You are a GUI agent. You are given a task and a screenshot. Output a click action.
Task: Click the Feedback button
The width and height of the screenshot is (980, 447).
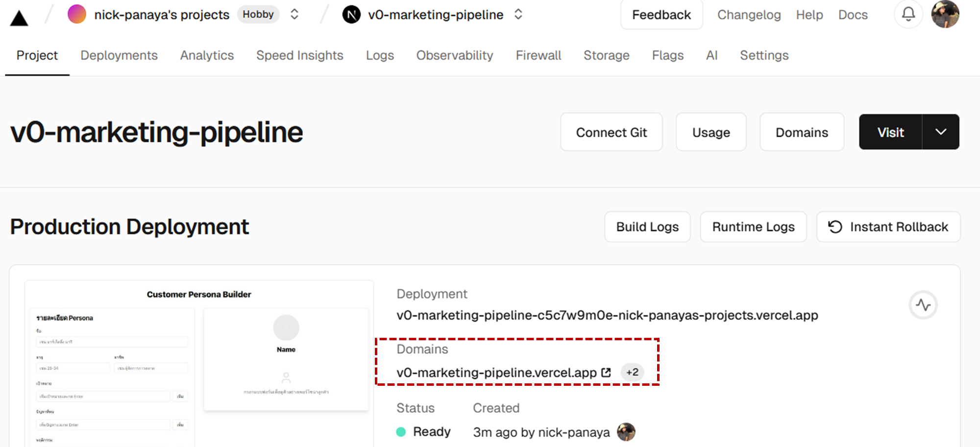pos(661,15)
